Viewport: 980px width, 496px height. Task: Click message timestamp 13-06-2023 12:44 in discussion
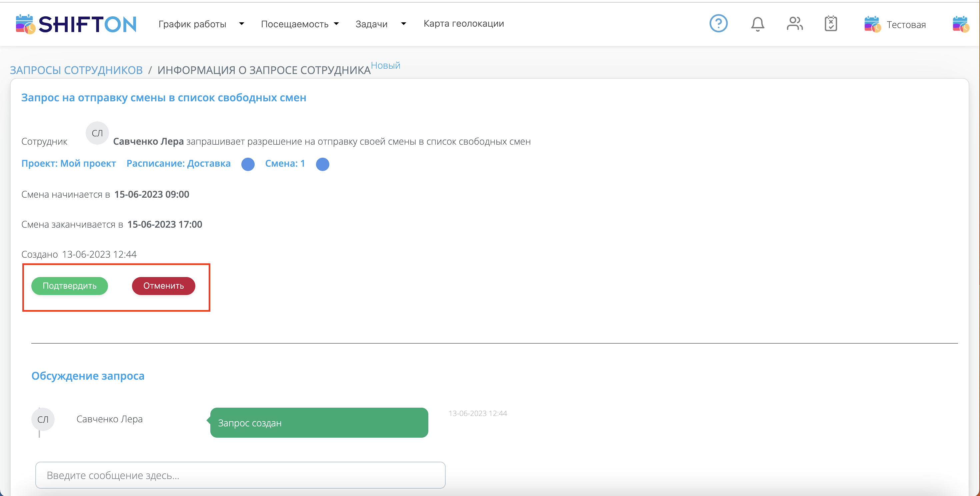478,413
